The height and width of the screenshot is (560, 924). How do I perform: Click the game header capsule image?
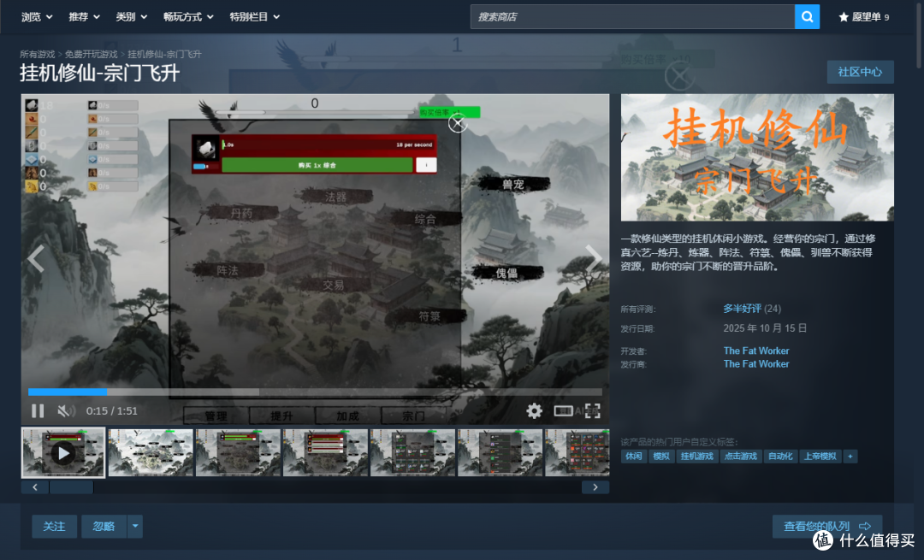pyautogui.click(x=757, y=157)
